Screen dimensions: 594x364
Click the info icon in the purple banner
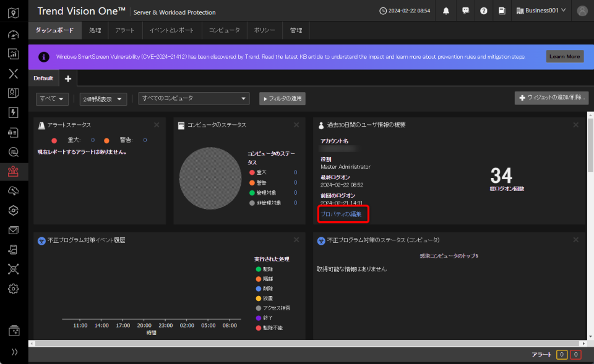coord(44,57)
